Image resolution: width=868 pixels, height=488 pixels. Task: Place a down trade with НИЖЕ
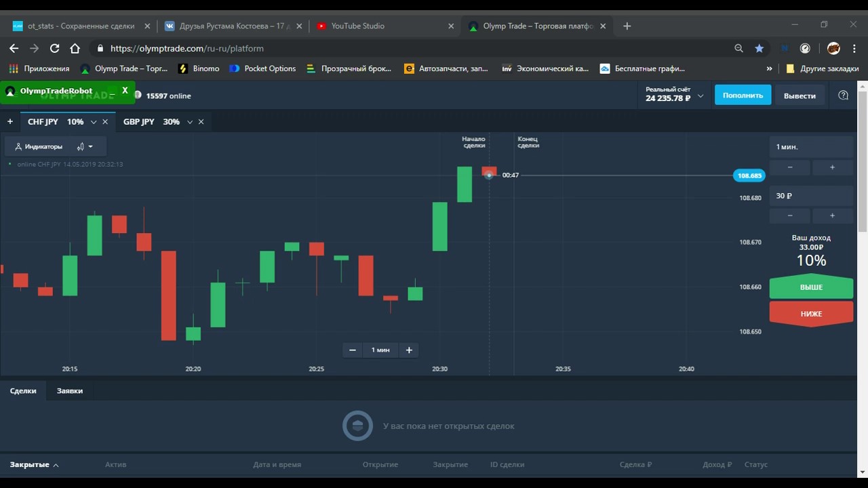pos(811,314)
